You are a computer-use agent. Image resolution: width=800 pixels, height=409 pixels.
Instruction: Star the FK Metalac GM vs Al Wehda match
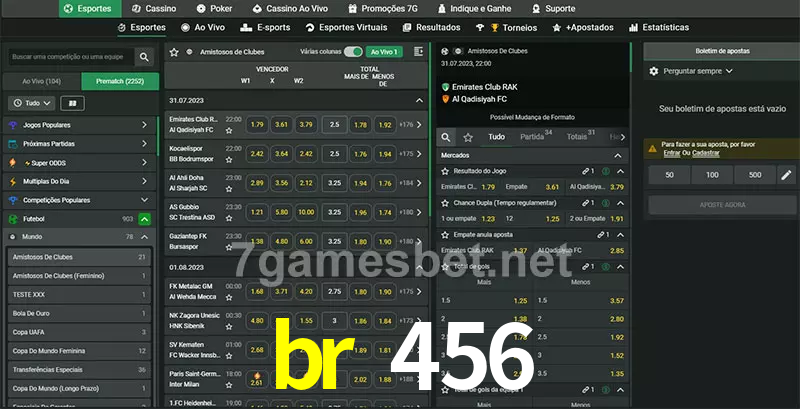click(x=229, y=297)
